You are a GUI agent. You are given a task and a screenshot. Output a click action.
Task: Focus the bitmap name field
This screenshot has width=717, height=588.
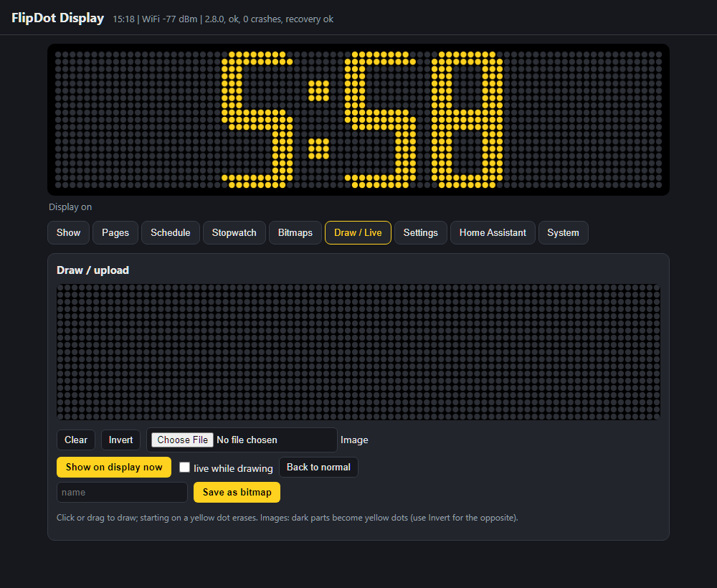point(122,493)
